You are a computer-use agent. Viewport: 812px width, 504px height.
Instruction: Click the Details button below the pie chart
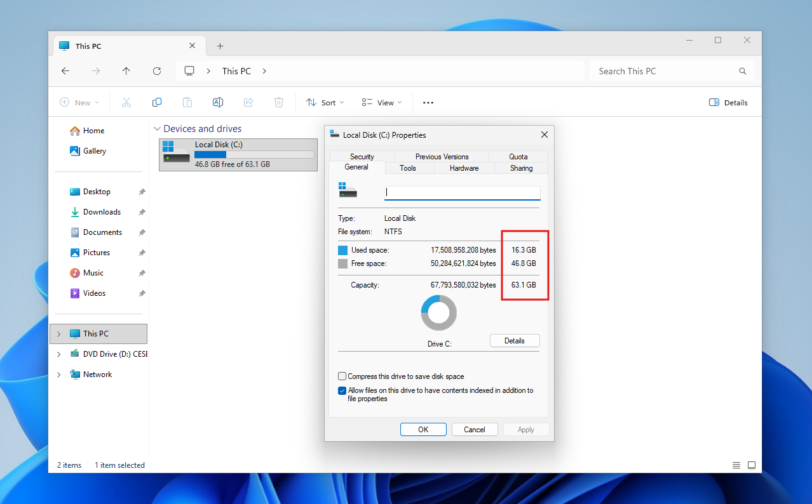[x=515, y=340]
